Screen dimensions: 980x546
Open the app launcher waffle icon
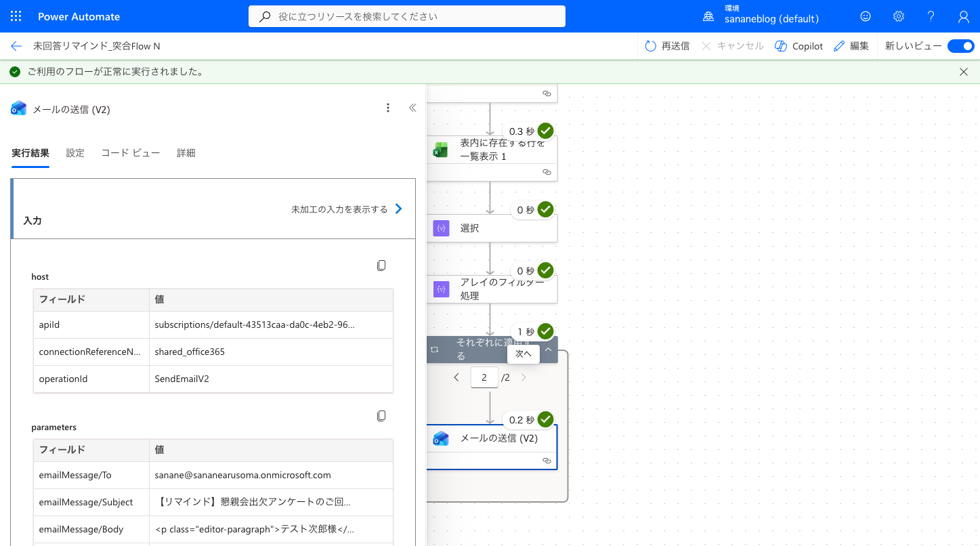point(16,16)
